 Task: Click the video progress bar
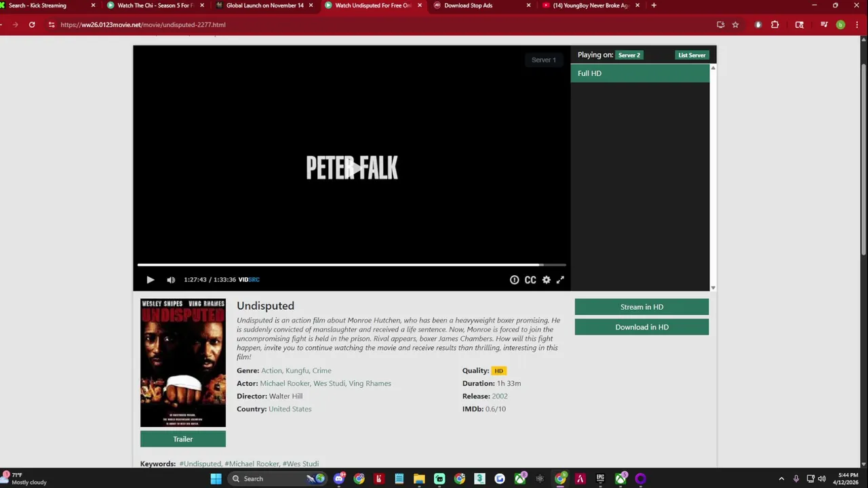(351, 265)
